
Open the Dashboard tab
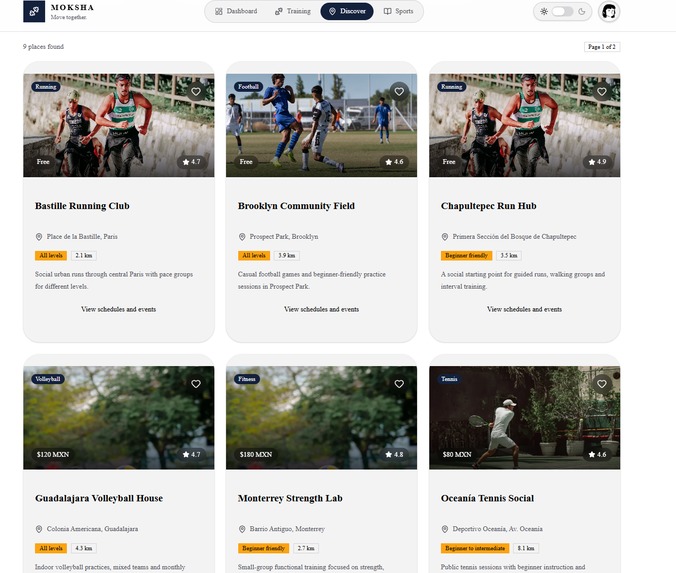pos(236,11)
